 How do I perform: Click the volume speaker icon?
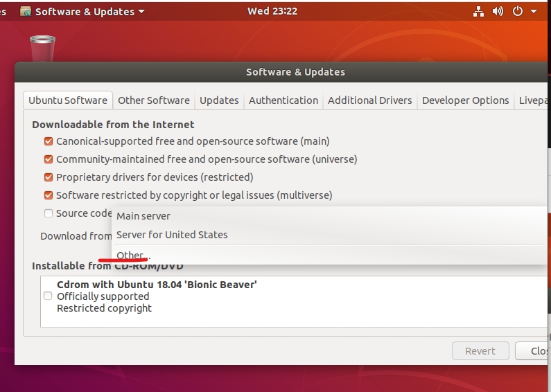[498, 11]
